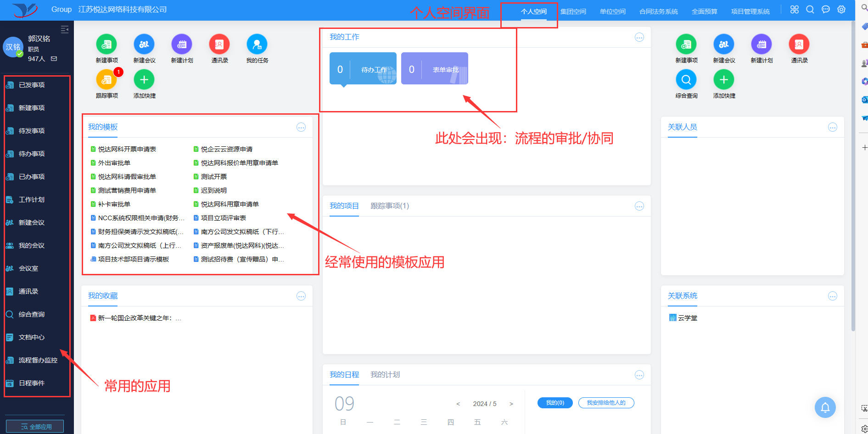Select the 我的(0) schedule filter
This screenshot has width=868, height=434.
[555, 403]
